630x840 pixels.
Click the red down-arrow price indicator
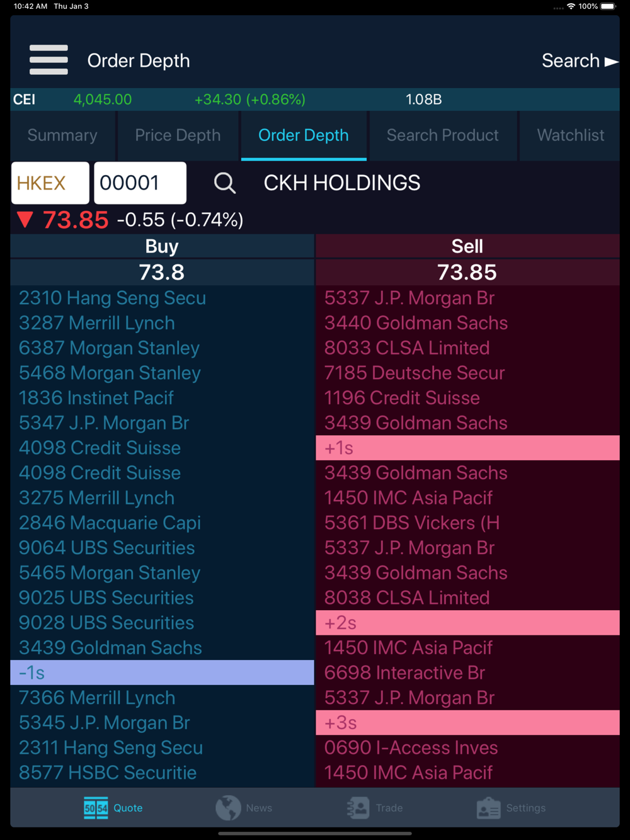click(25, 220)
